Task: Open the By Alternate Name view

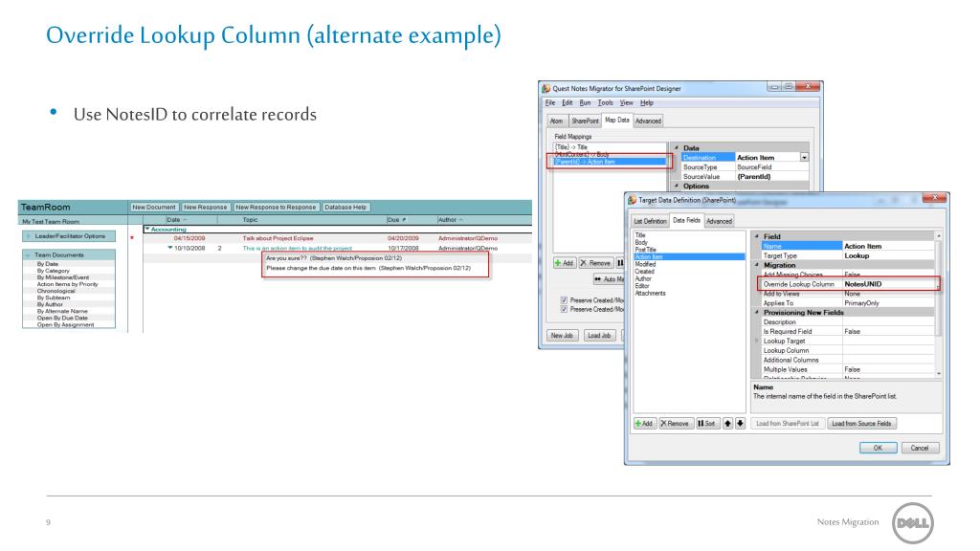Action: pyautogui.click(x=62, y=311)
